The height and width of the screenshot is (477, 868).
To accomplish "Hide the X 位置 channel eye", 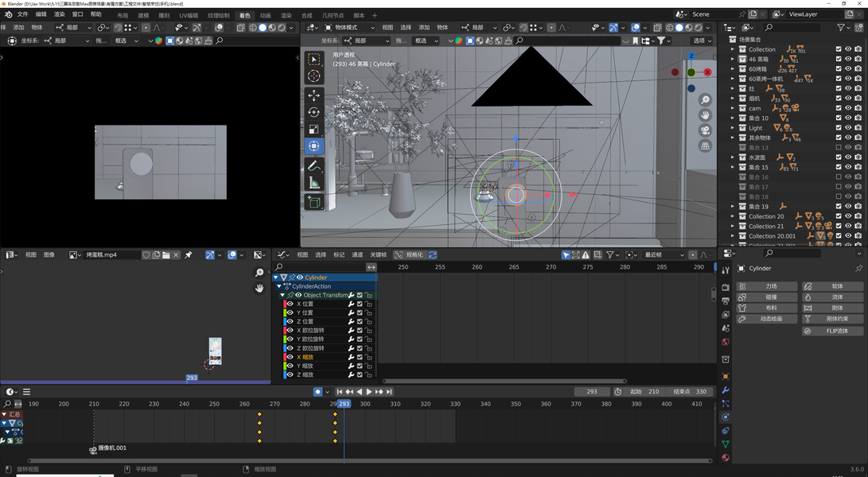I will pos(290,304).
